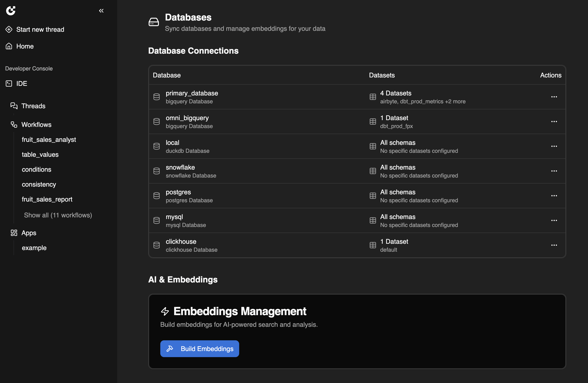The image size is (588, 383).
Task: Click the primary_database cylinder icon
Action: coord(156,97)
